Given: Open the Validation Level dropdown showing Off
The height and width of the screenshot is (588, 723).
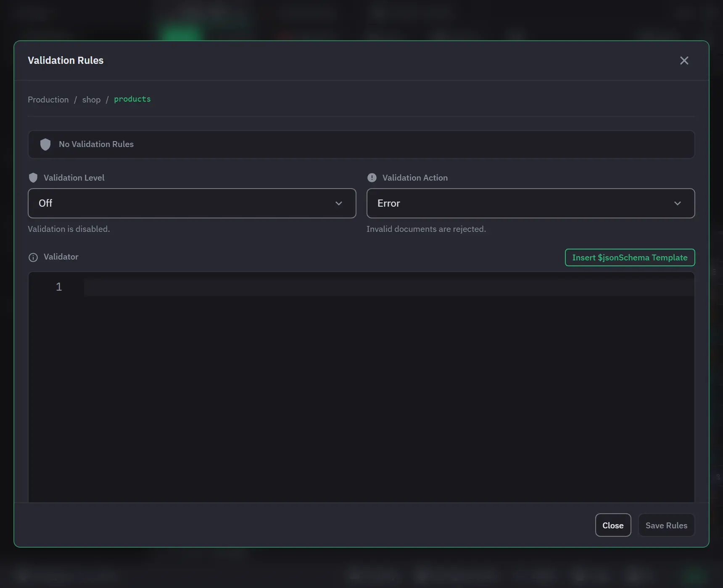Looking at the screenshot, I should [192, 203].
